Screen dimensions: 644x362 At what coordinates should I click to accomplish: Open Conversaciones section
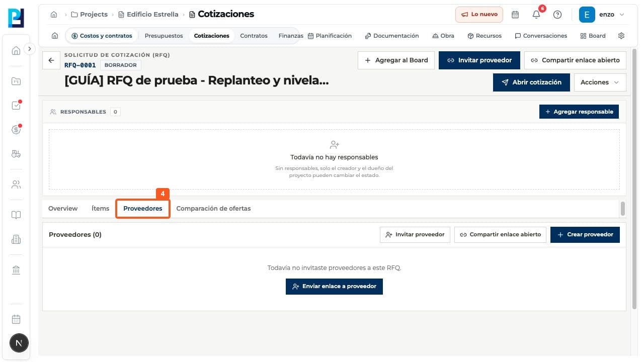point(541,36)
